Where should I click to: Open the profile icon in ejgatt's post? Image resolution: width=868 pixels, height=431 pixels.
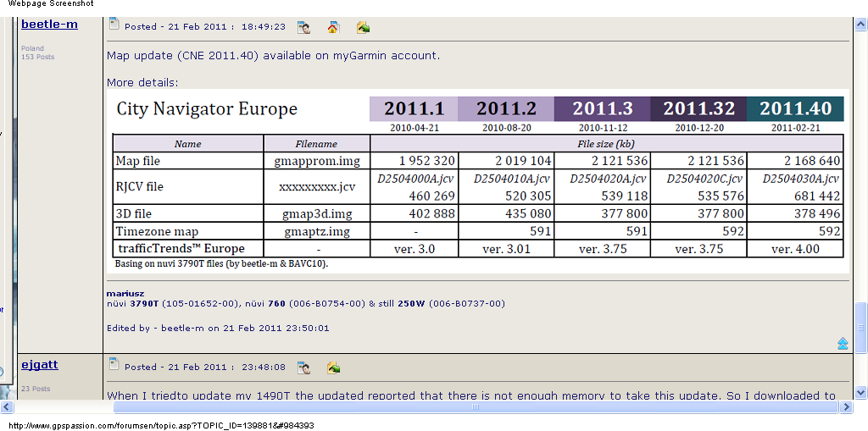coord(303,367)
